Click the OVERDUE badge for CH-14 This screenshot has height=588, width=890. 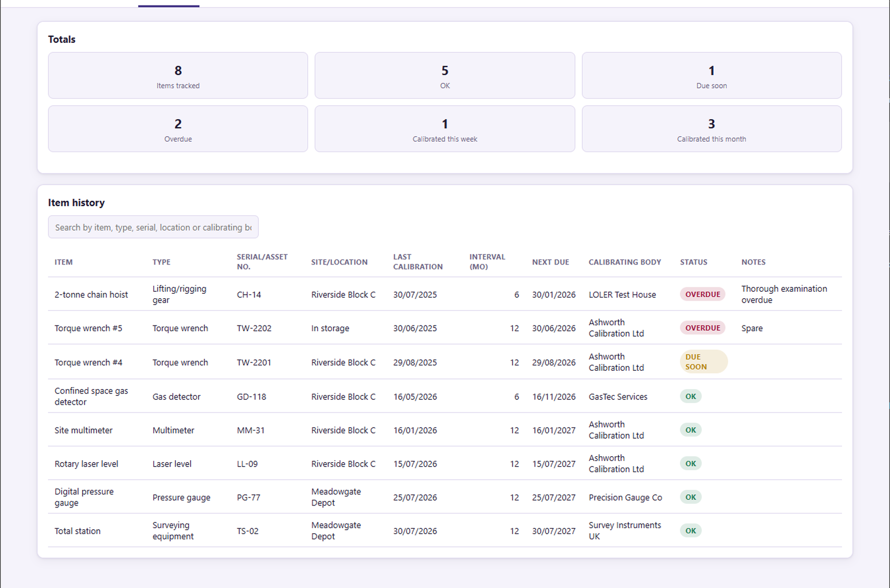[x=702, y=294]
